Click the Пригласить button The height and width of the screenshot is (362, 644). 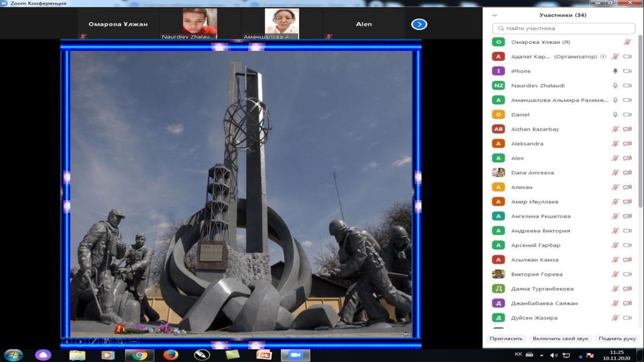click(x=506, y=339)
